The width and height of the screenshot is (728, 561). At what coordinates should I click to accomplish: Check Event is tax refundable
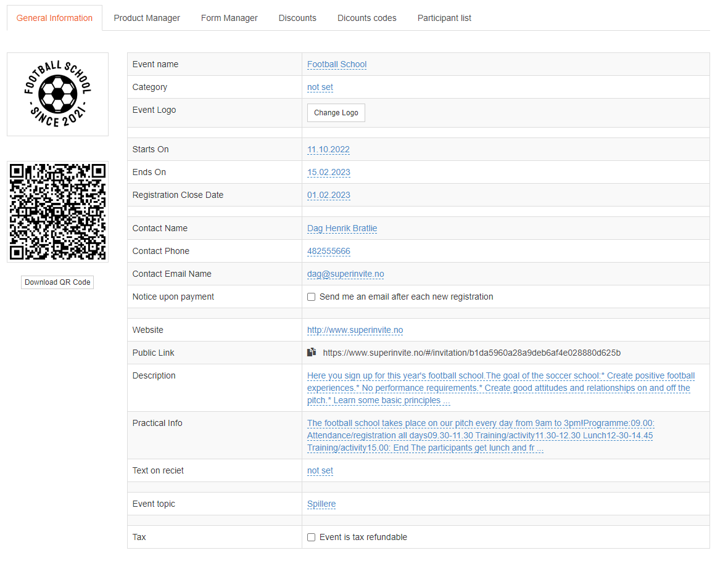tap(311, 538)
